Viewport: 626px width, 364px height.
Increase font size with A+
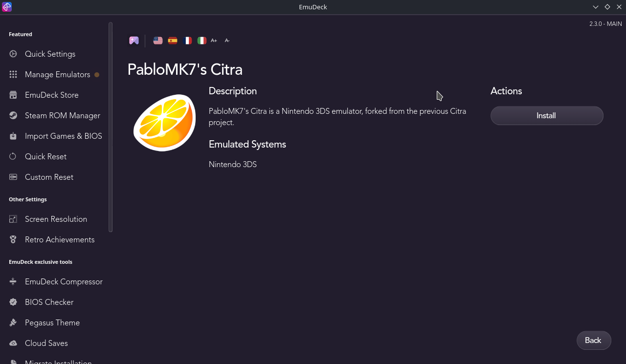click(x=214, y=41)
